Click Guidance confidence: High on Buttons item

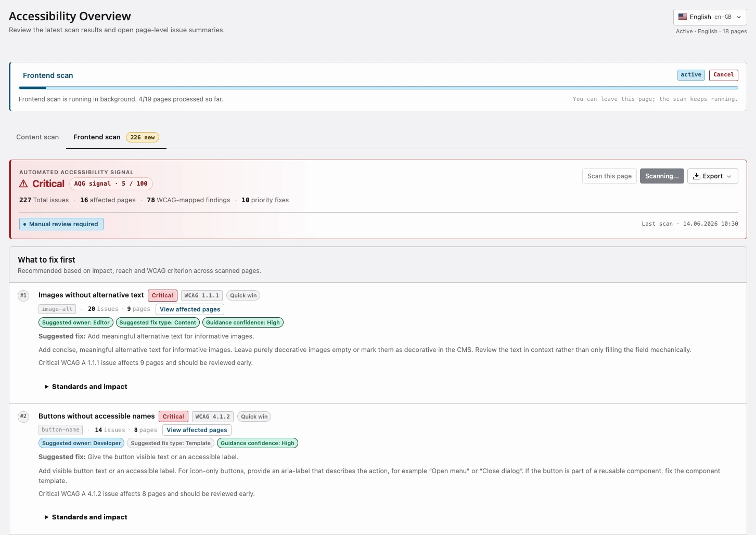click(x=258, y=443)
